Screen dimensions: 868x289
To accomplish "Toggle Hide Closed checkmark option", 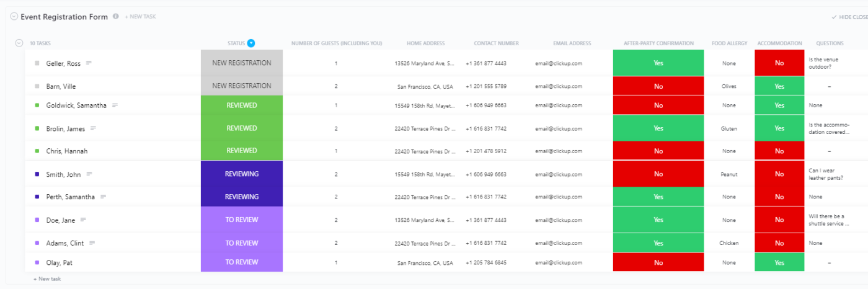I will coord(849,17).
